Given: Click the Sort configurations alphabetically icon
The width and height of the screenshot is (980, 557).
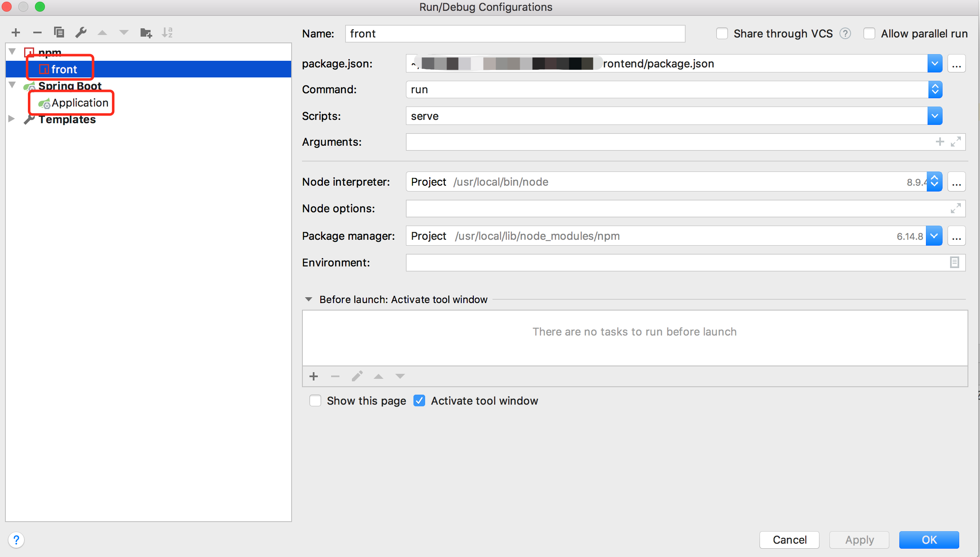Looking at the screenshot, I should 167,32.
